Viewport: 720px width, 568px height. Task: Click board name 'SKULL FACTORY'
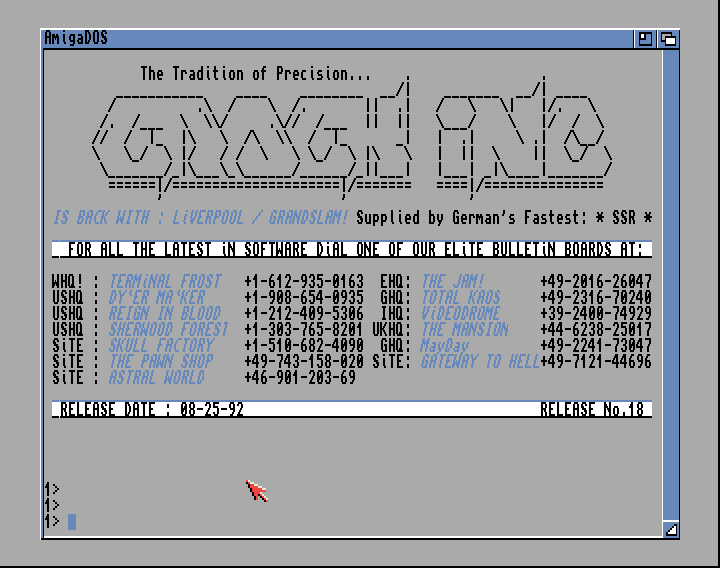coord(161,345)
